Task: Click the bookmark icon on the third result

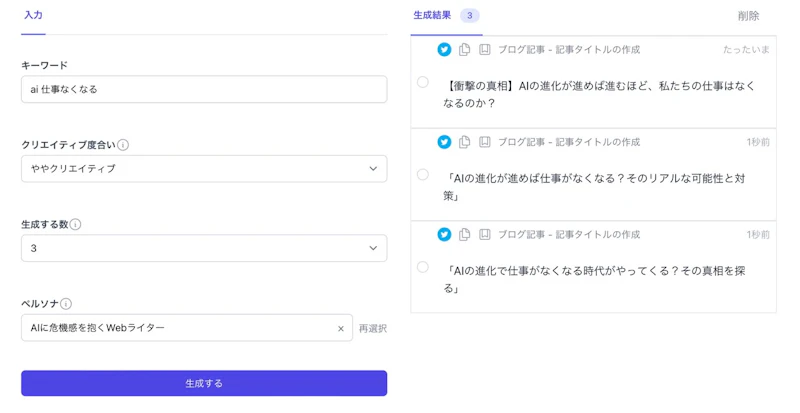Action: (x=485, y=234)
